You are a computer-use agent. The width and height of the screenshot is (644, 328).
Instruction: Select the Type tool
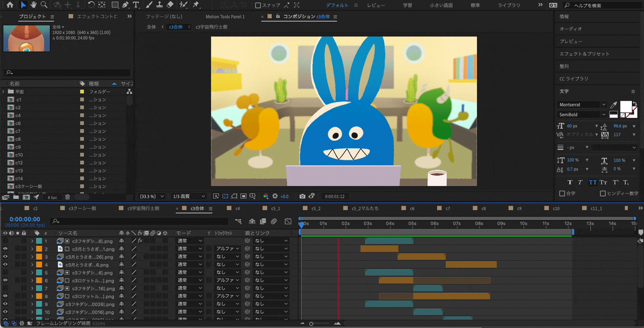(136, 5)
